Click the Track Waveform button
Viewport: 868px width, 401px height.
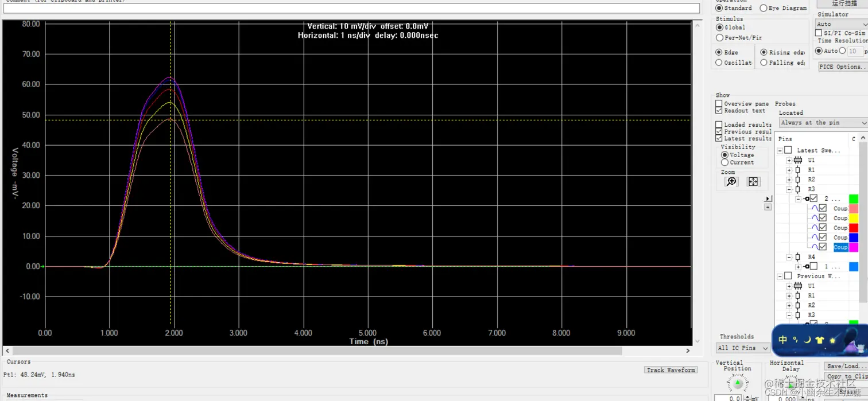(x=671, y=370)
